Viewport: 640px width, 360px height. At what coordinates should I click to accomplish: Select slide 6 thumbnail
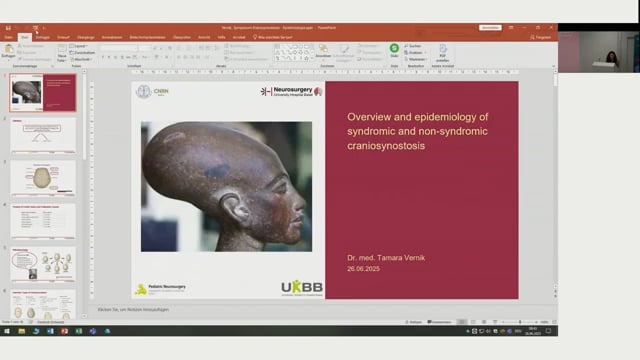coord(43,304)
